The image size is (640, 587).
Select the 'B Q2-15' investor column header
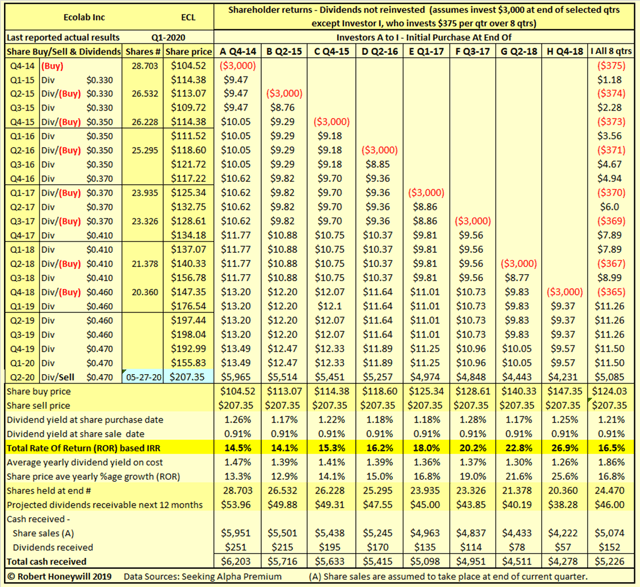coord(284,51)
